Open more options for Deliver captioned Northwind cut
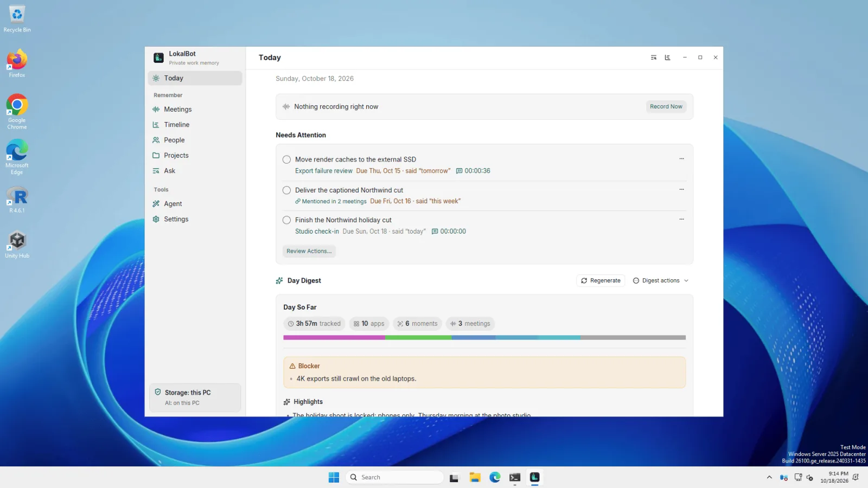This screenshot has width=868, height=488. (681, 189)
